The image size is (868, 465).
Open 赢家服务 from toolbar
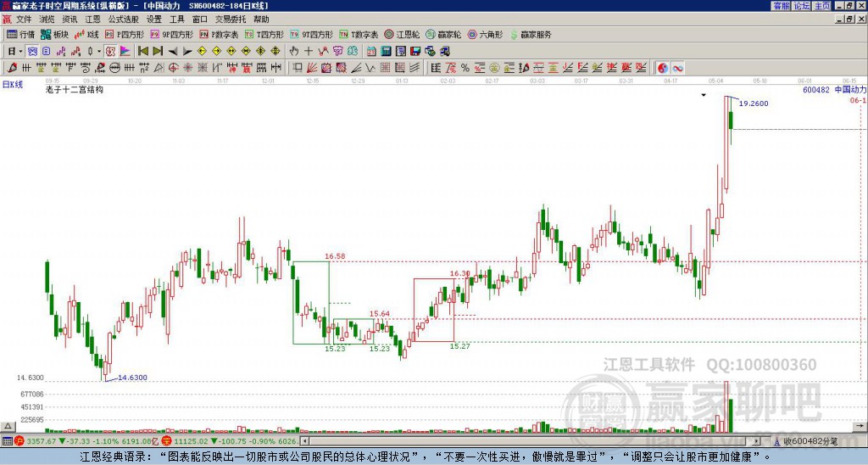click(531, 34)
